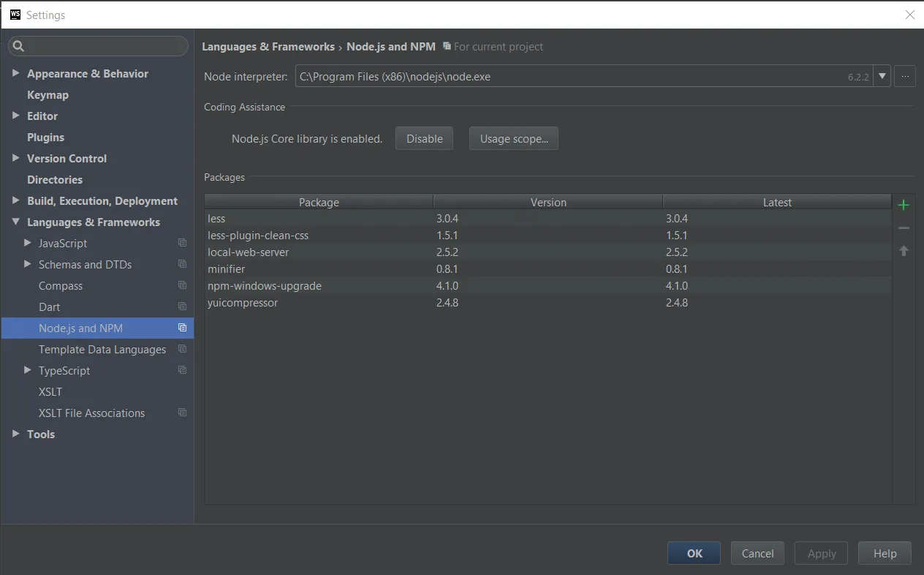Click the browse ellipsis button for interpreter

(905, 76)
